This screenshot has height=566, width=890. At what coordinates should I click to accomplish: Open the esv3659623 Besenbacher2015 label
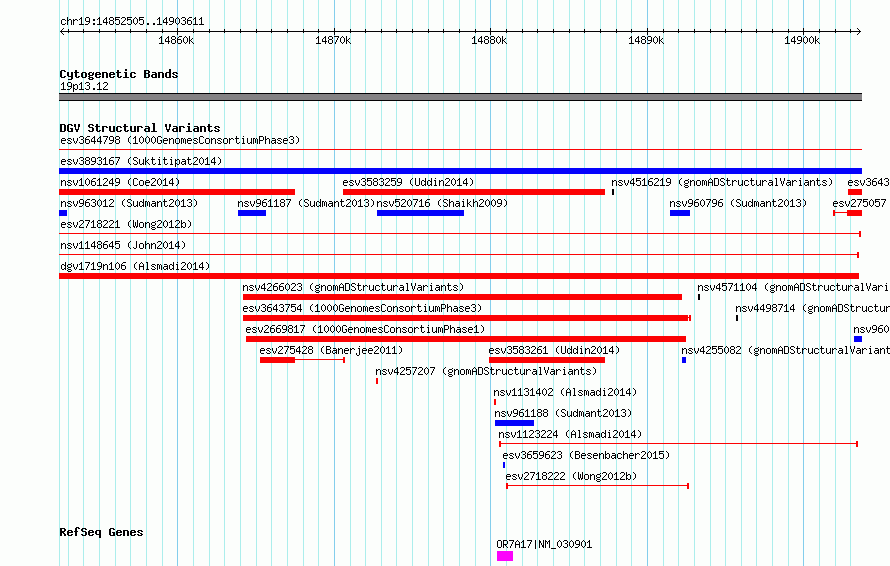point(586,455)
